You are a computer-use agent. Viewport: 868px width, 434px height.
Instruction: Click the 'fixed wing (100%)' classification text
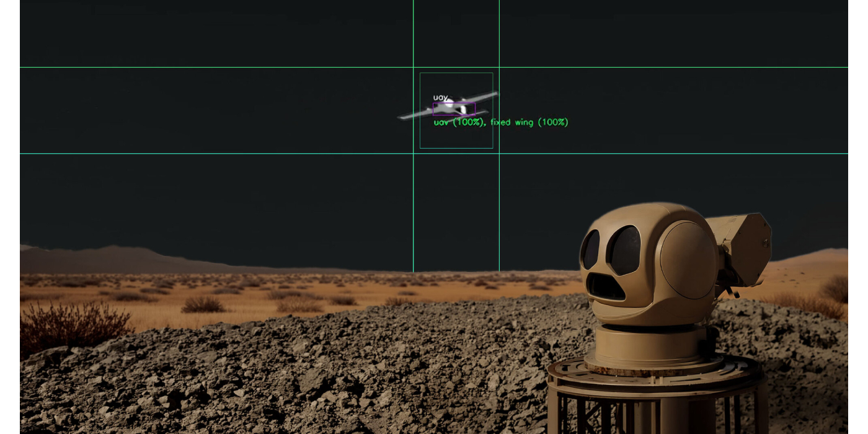(x=530, y=122)
